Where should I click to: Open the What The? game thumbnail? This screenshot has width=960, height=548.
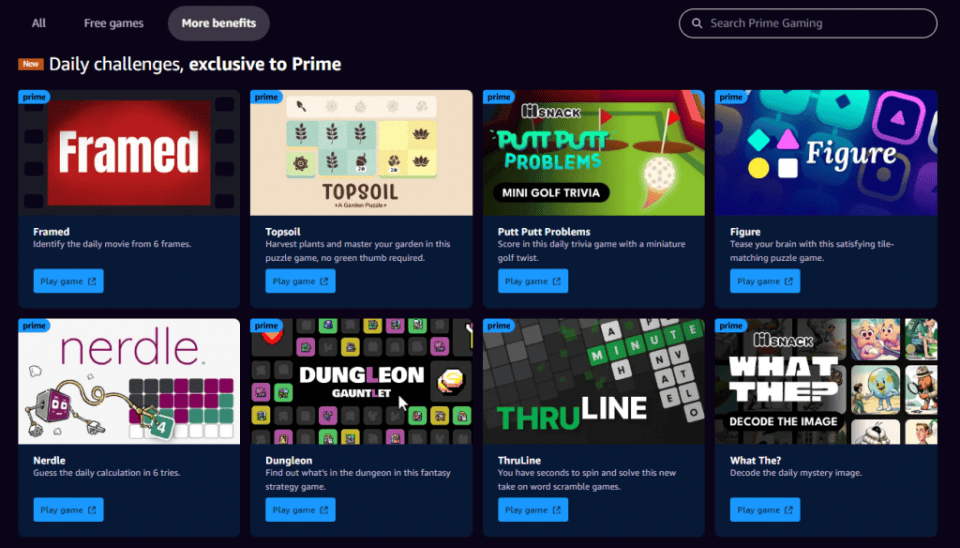pos(826,381)
